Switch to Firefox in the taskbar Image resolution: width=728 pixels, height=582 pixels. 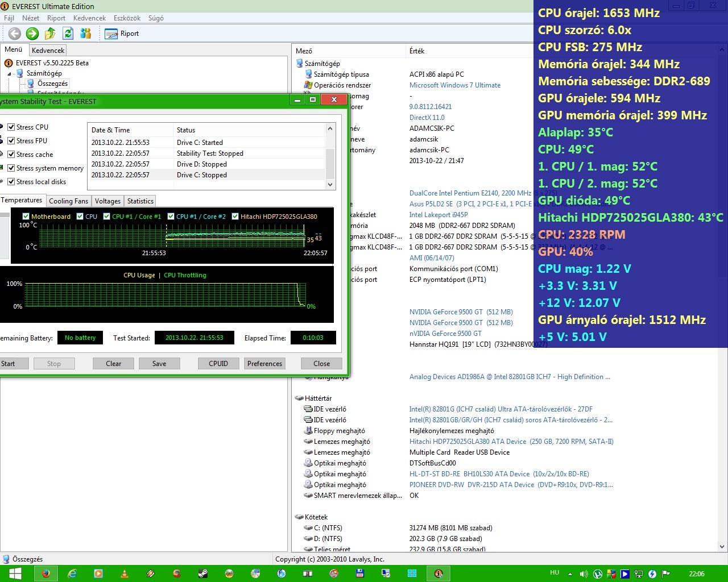coord(46,573)
